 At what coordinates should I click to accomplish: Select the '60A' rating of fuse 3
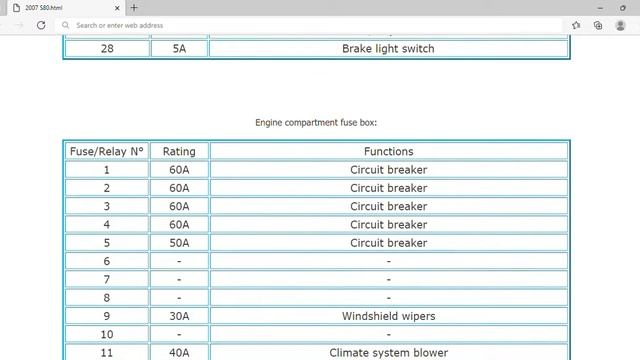click(179, 207)
